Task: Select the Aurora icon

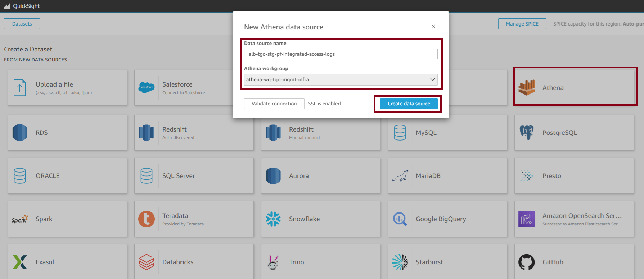Action: [x=273, y=176]
